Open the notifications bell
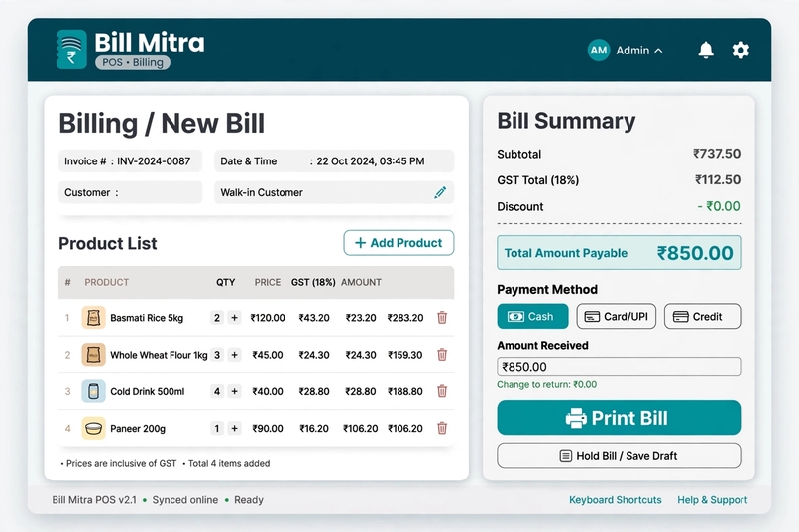The width and height of the screenshot is (799, 532). pyautogui.click(x=706, y=50)
